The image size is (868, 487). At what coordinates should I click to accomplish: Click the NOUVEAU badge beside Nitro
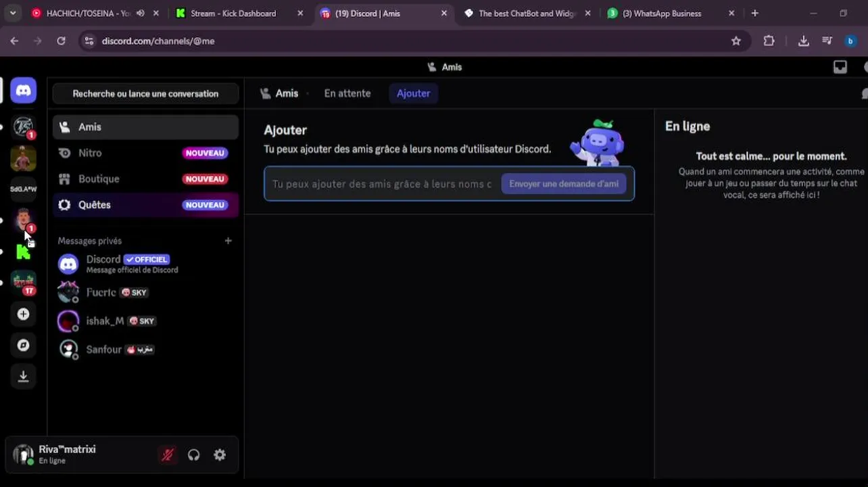[205, 153]
